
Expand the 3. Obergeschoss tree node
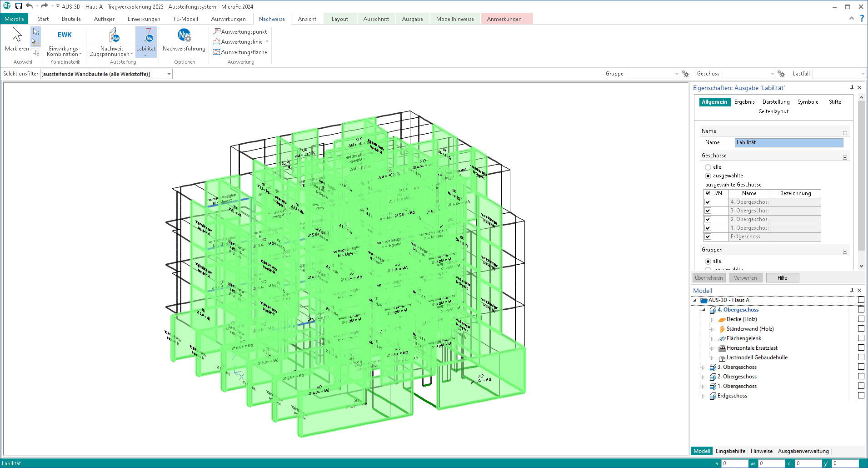click(x=703, y=367)
